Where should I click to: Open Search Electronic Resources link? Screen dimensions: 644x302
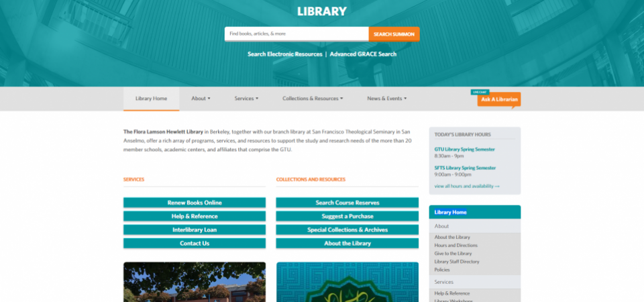(284, 54)
